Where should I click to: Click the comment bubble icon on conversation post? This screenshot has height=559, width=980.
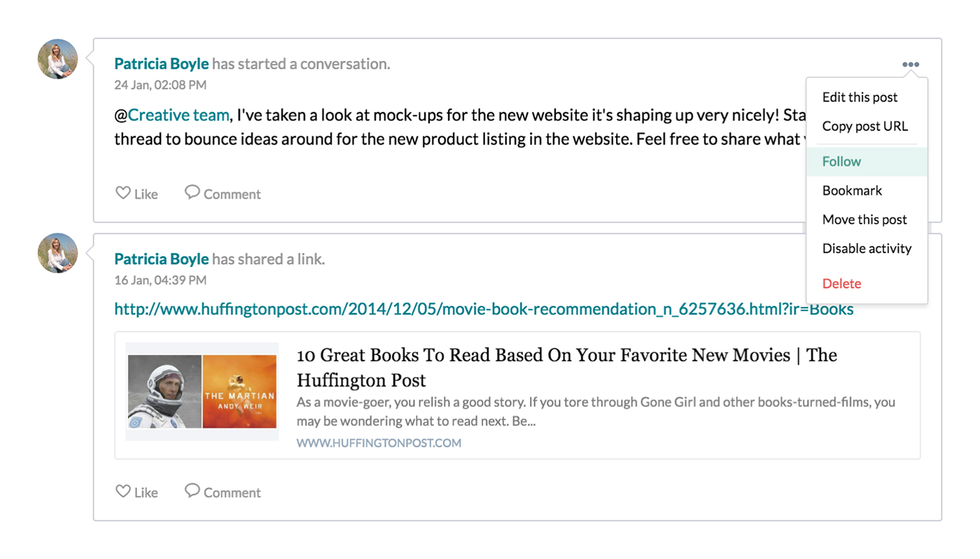coord(192,192)
